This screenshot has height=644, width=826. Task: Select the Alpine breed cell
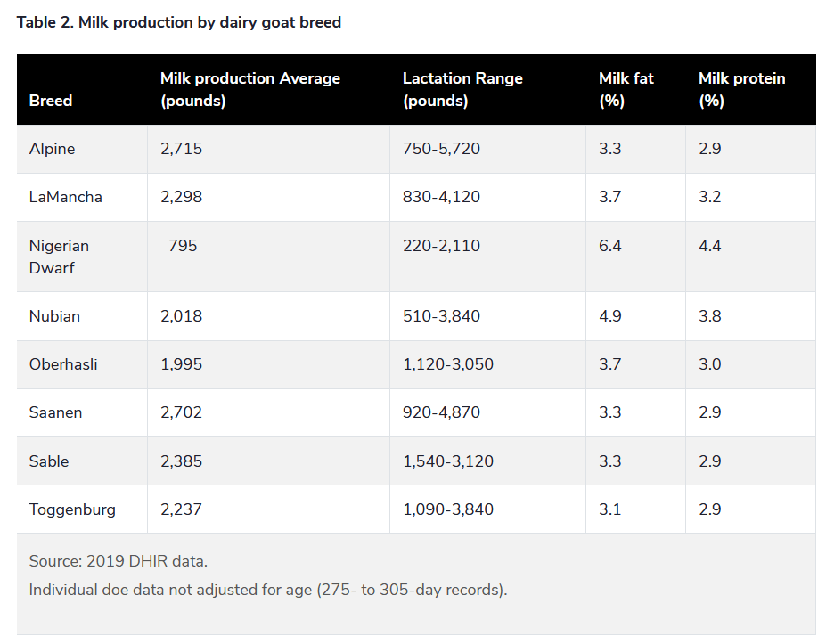(52, 149)
